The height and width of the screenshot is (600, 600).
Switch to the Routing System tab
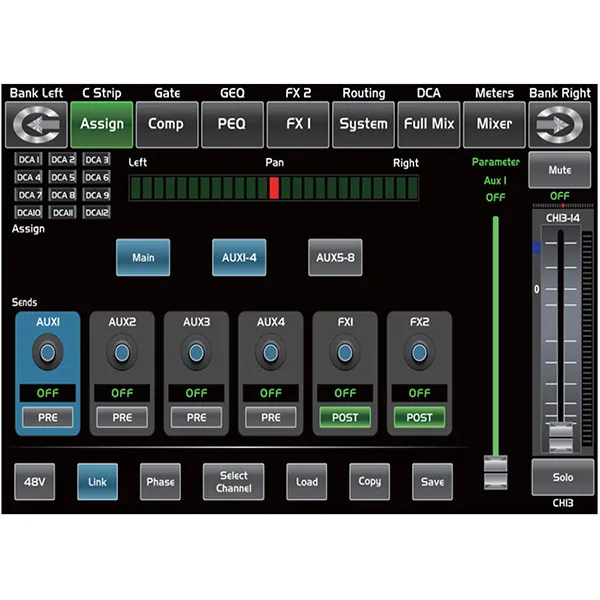pyautogui.click(x=363, y=124)
